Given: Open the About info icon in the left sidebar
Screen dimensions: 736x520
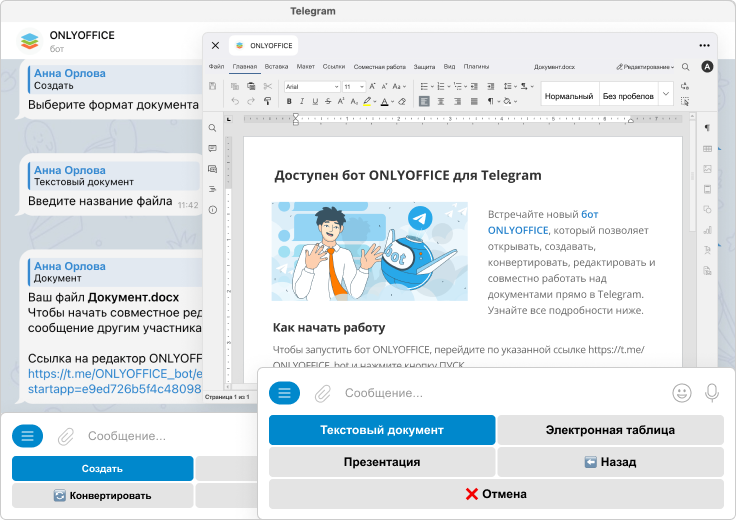Looking at the screenshot, I should pyautogui.click(x=213, y=210).
